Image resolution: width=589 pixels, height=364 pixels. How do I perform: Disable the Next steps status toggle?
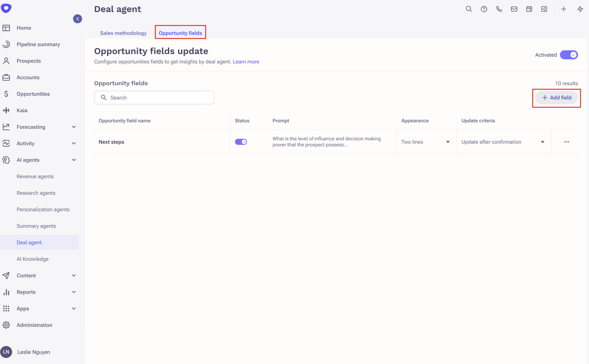(241, 142)
